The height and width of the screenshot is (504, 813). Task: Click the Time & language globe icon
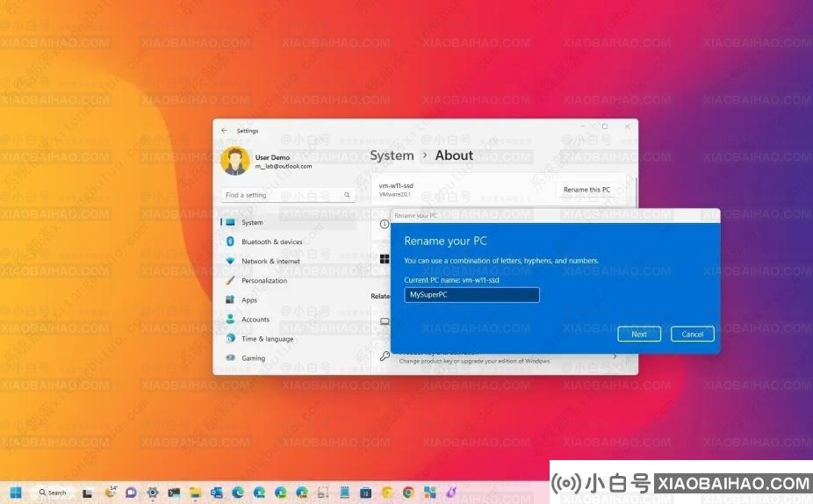click(x=231, y=339)
